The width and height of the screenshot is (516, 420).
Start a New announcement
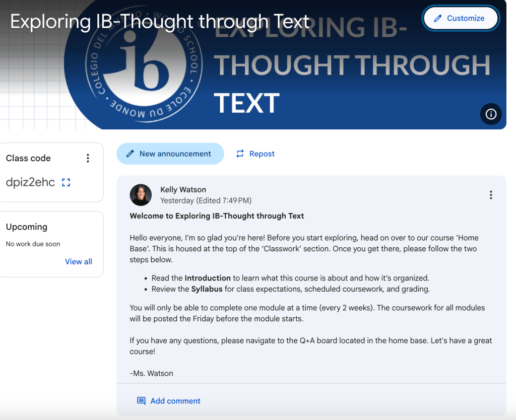pyautogui.click(x=170, y=154)
